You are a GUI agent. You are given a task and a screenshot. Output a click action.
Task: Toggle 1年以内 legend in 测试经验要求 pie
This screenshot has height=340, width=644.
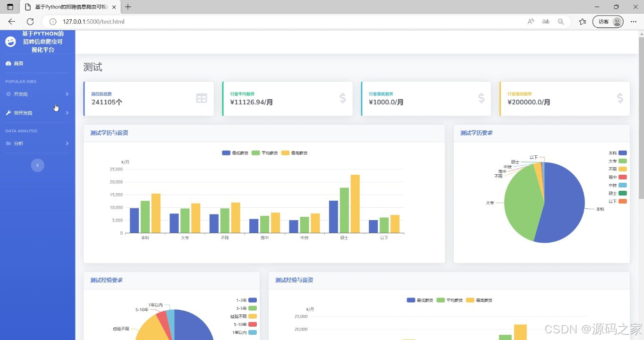point(245,332)
